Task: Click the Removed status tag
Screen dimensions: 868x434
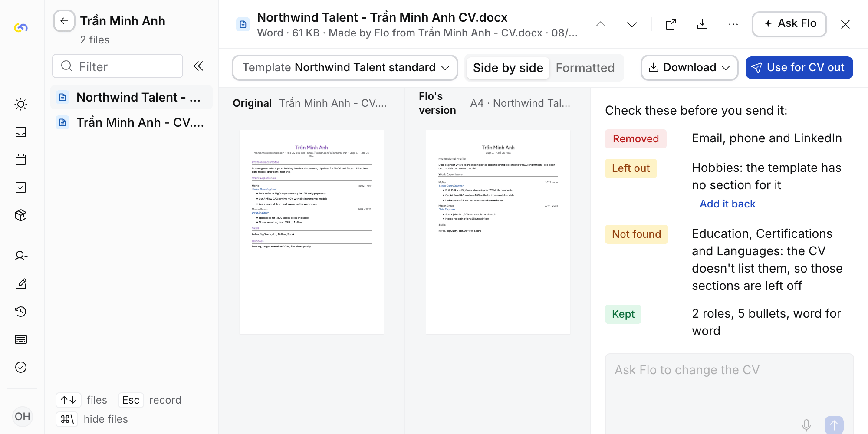Action: (636, 139)
